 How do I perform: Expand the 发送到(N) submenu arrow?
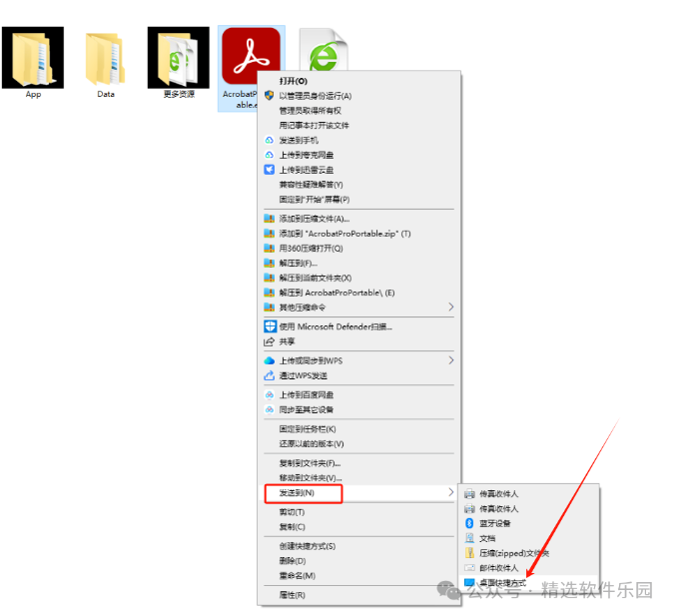451,492
